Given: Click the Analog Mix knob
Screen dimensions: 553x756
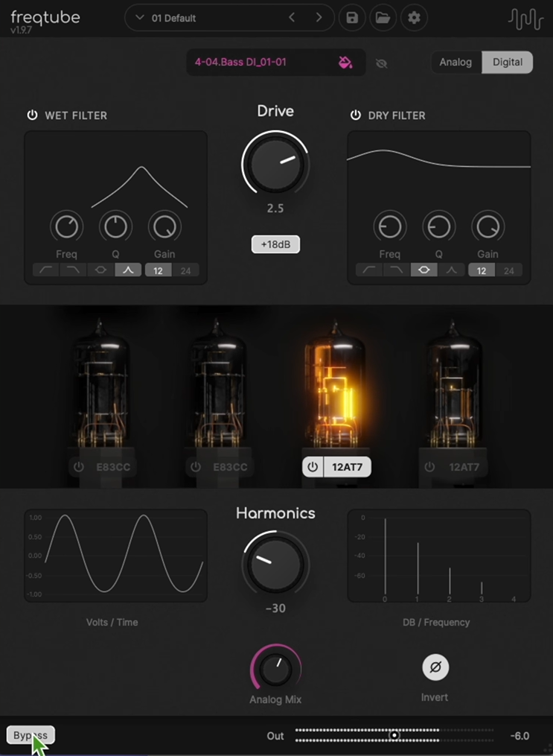Looking at the screenshot, I should pyautogui.click(x=275, y=669).
